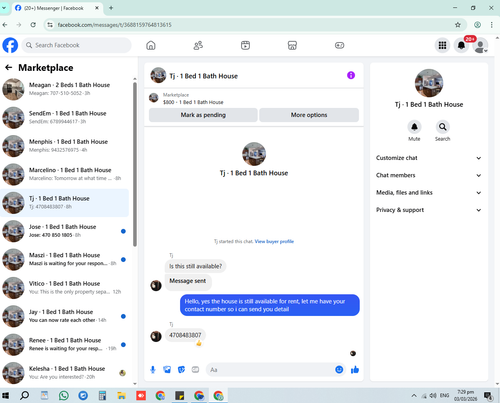This screenshot has width=500, height=403.
Task: Click the chat list vertical scrollbar
Action: pos(135,164)
